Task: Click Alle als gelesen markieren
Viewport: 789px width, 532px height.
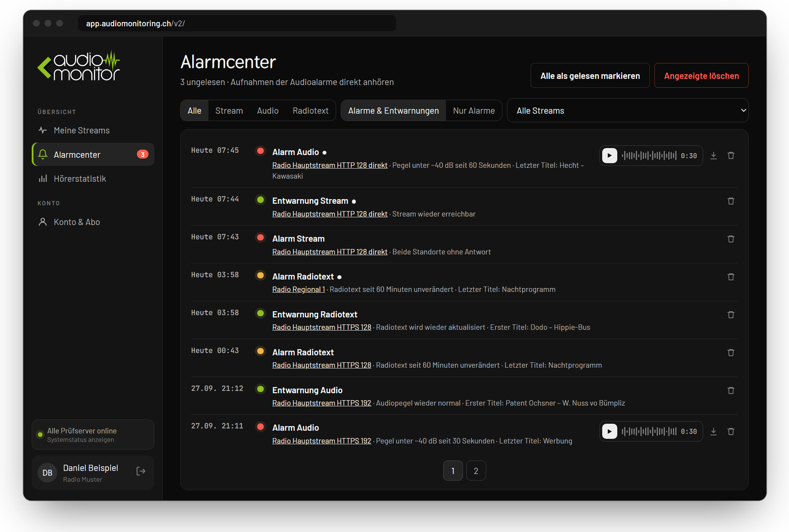Action: tap(590, 76)
